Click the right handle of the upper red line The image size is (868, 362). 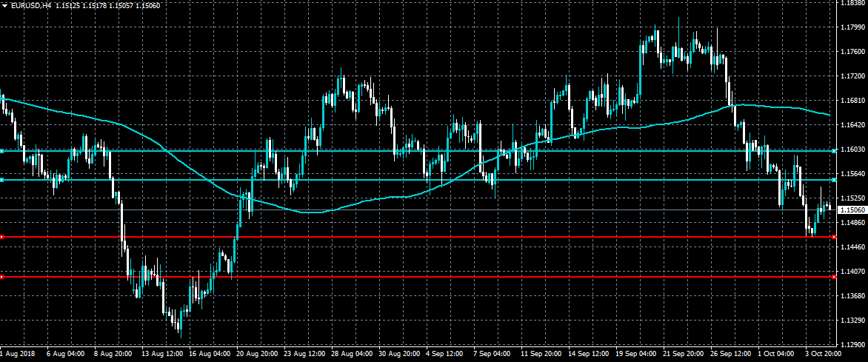pyautogui.click(x=834, y=237)
